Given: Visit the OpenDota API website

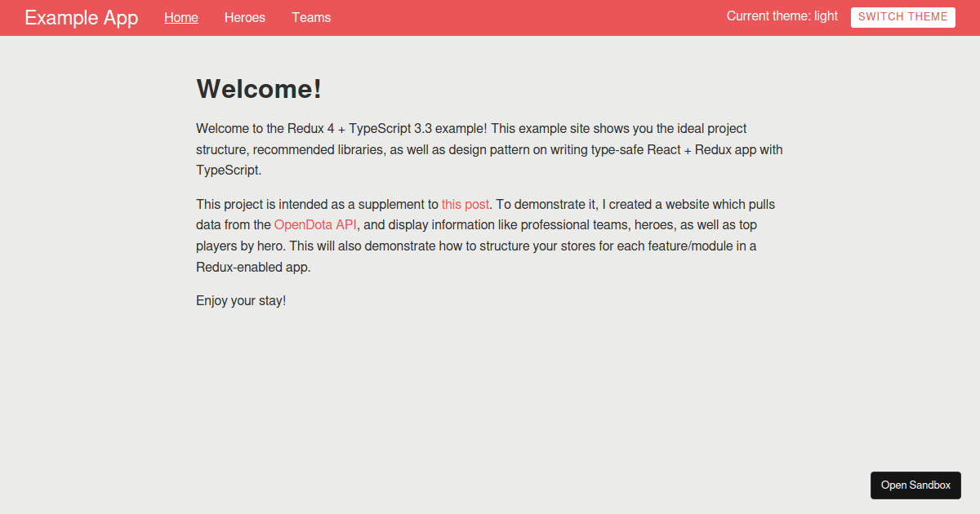Looking at the screenshot, I should (x=315, y=224).
